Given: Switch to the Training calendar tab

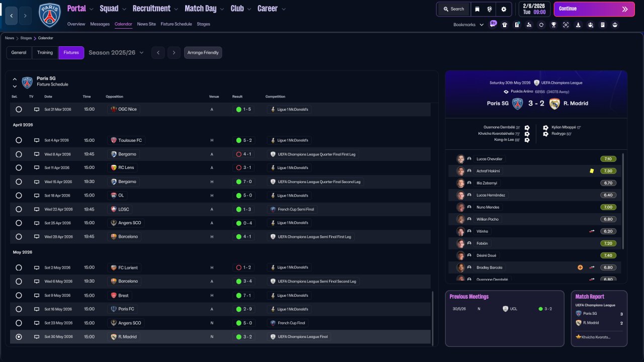Looking at the screenshot, I should [x=45, y=53].
